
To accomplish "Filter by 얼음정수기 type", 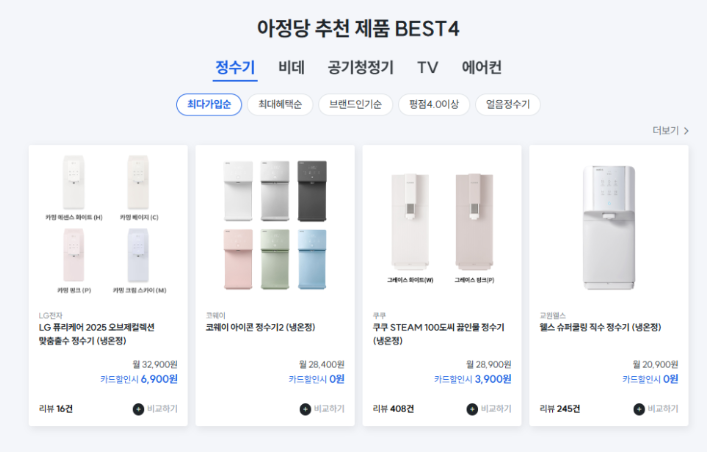I will (508, 104).
